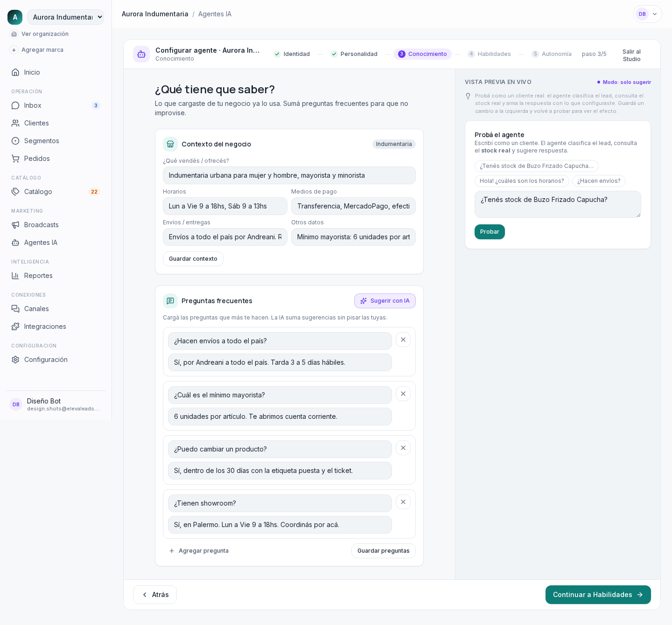Click the Sugerir con IA button

(385, 301)
